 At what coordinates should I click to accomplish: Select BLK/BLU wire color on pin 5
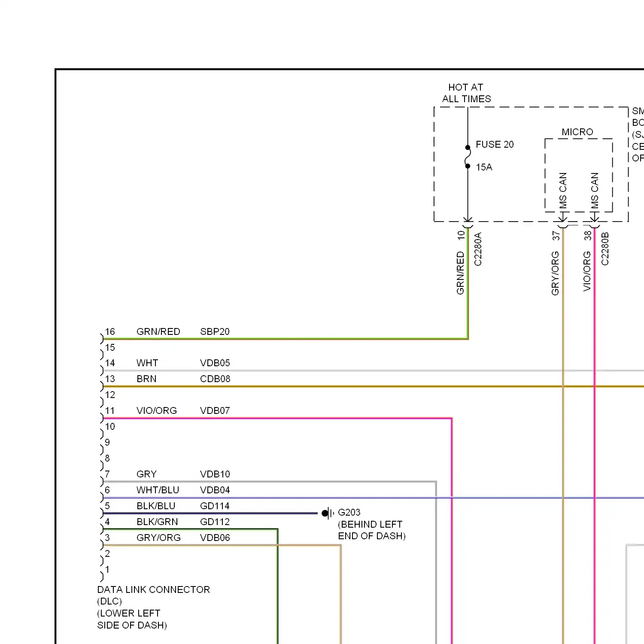[x=156, y=506]
